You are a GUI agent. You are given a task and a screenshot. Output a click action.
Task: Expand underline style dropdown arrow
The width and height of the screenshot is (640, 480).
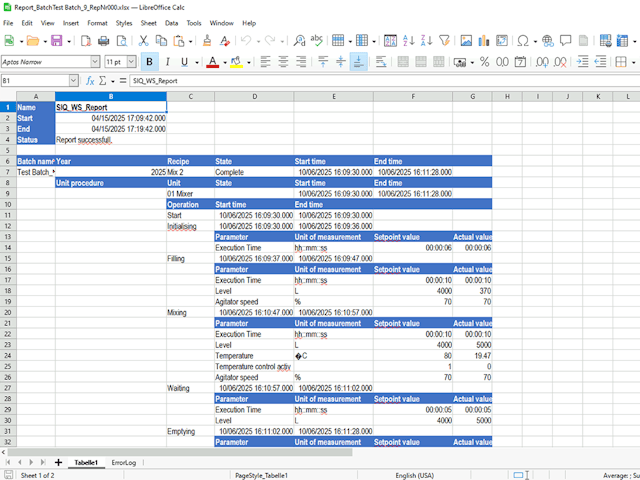click(197, 62)
